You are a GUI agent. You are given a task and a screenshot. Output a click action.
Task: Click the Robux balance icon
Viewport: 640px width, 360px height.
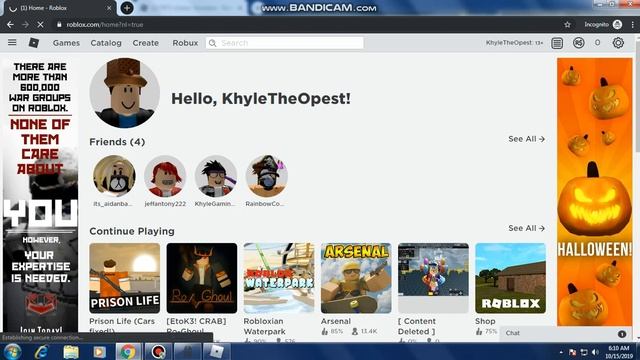coord(578,43)
